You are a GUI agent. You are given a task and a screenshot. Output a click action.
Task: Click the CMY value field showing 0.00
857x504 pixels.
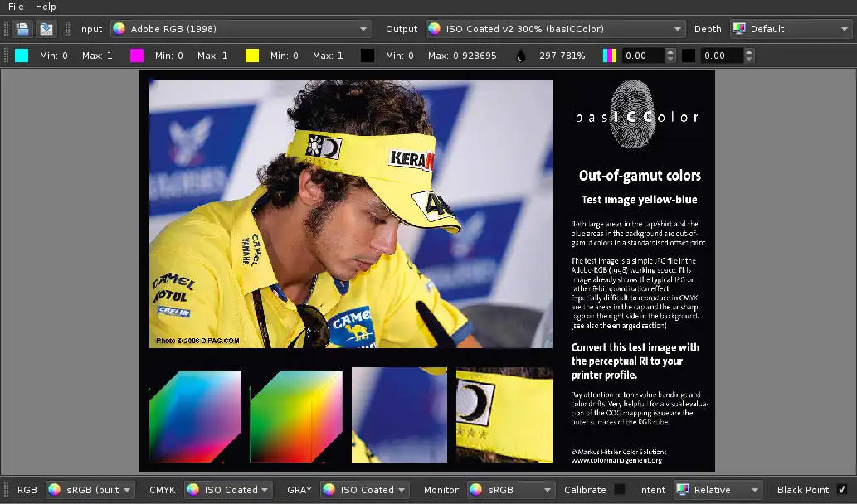coord(642,56)
